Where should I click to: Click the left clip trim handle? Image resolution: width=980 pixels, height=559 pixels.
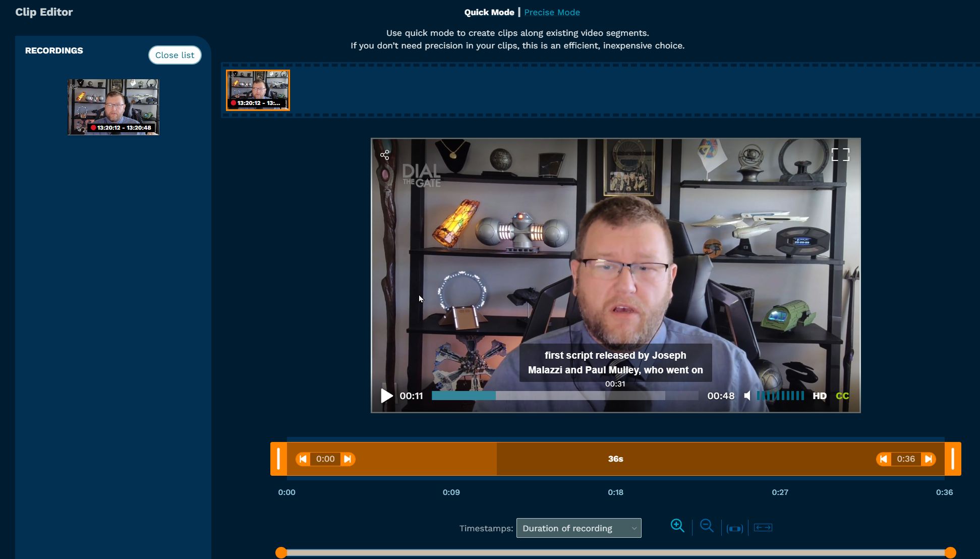(x=278, y=459)
